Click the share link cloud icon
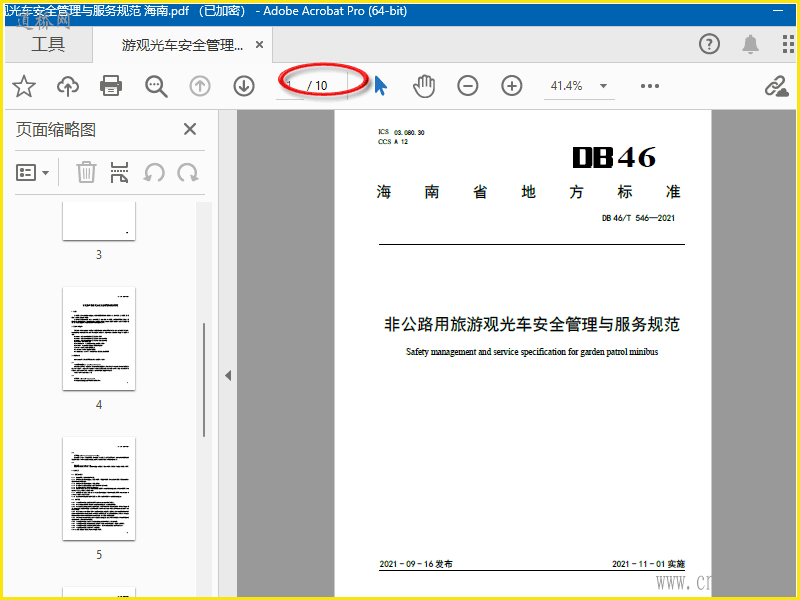Viewport: 800px width, 600px height. coord(777,86)
